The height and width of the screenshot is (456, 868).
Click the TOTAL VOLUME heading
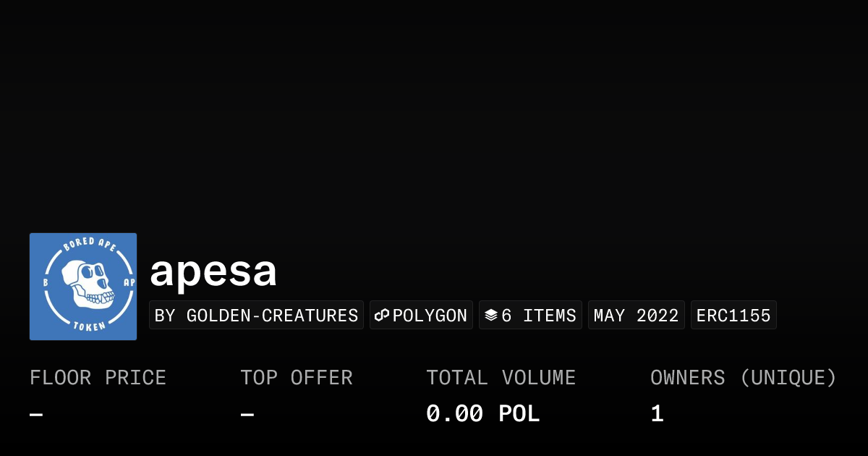(501, 378)
